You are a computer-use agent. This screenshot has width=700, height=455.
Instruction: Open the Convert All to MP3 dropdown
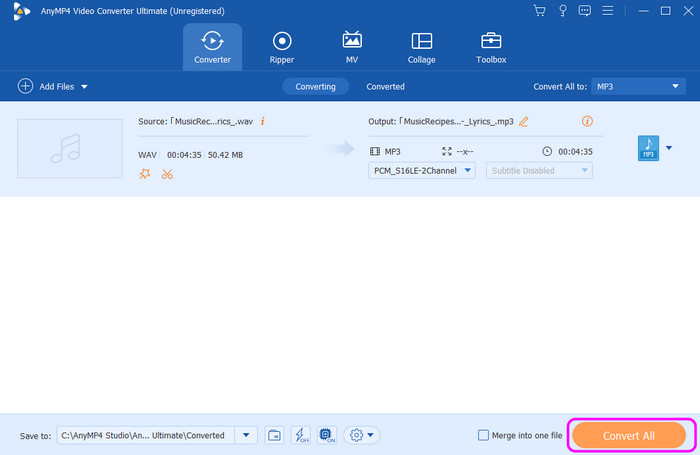point(638,87)
